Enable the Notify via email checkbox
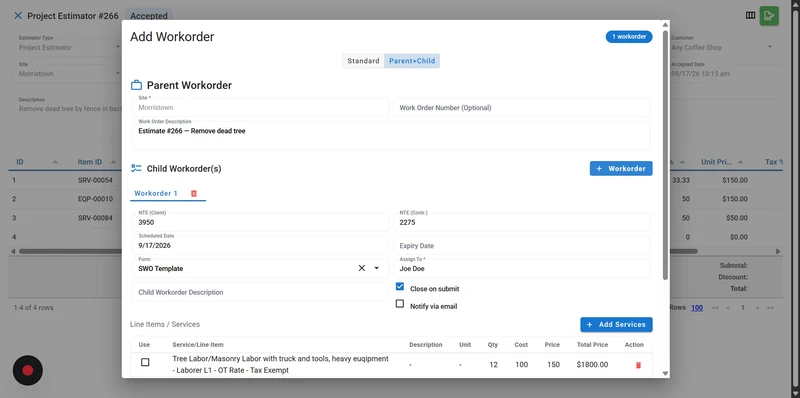This screenshot has height=398, width=800. click(400, 304)
